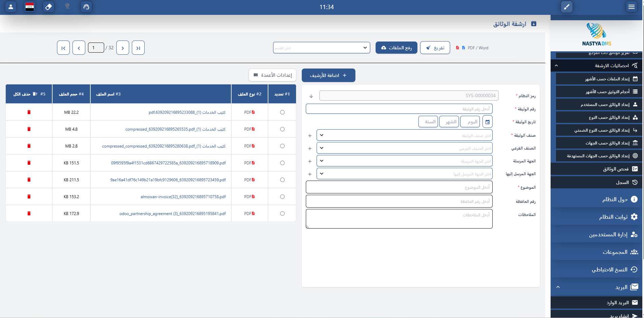
Task: Open اعداد الوثائق حسب النوع report
Action: point(599,117)
